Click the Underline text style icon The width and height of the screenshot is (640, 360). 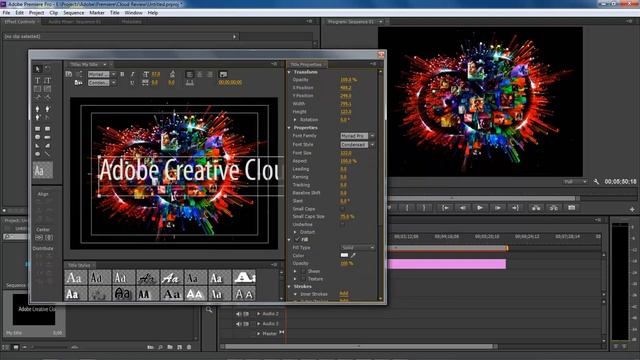click(132, 82)
